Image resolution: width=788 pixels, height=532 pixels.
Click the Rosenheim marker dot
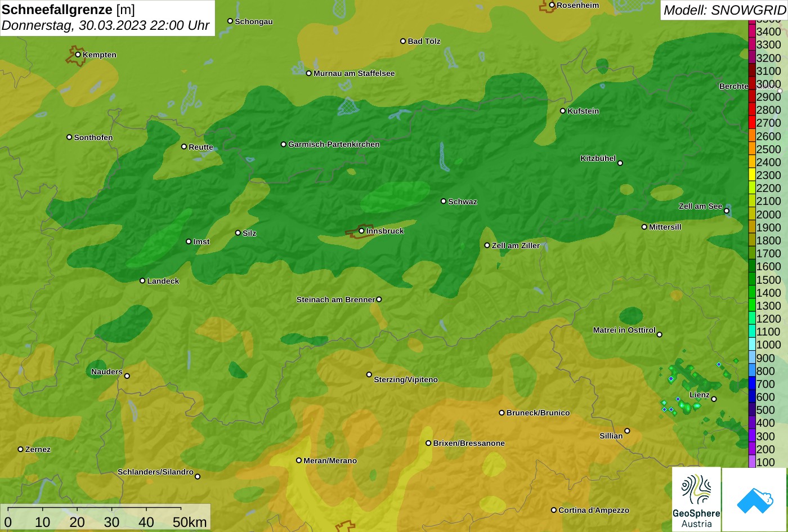click(x=552, y=5)
